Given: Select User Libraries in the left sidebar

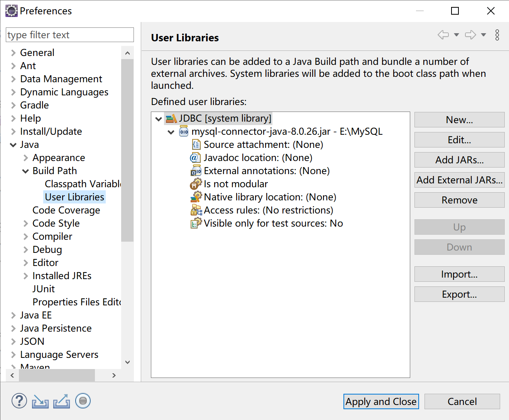Looking at the screenshot, I should [x=74, y=197].
